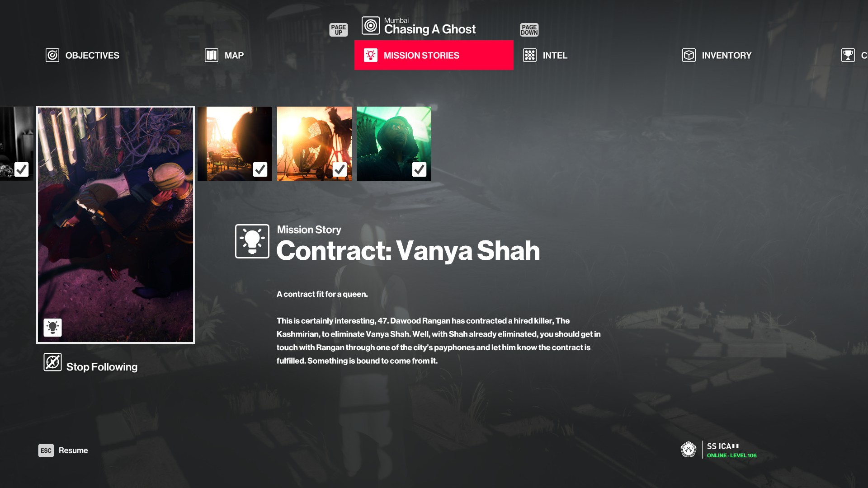Screen dimensions: 868x488
Task: Click the Mumbai mission target icon
Action: tap(371, 26)
